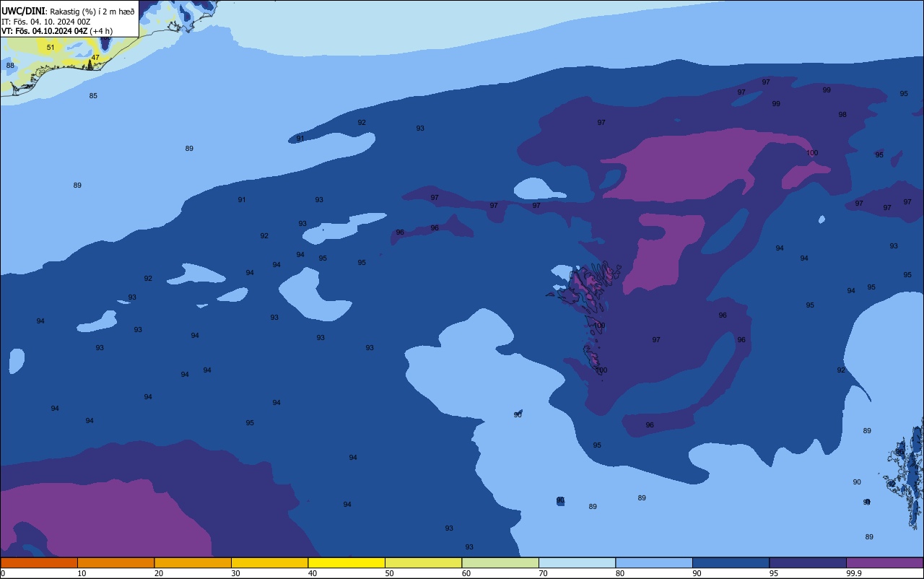The image size is (924, 579).
Task: Click the dark orange 0–10 legend swatch
Action: click(x=39, y=562)
